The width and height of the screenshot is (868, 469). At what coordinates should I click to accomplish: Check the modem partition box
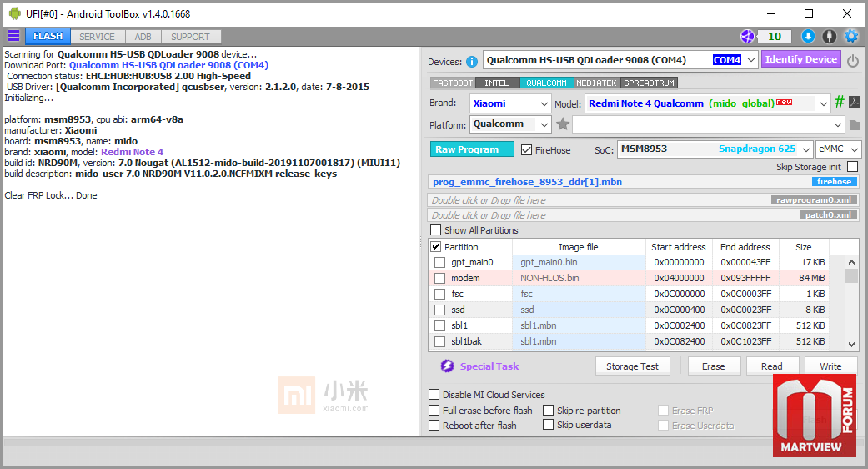click(x=439, y=278)
